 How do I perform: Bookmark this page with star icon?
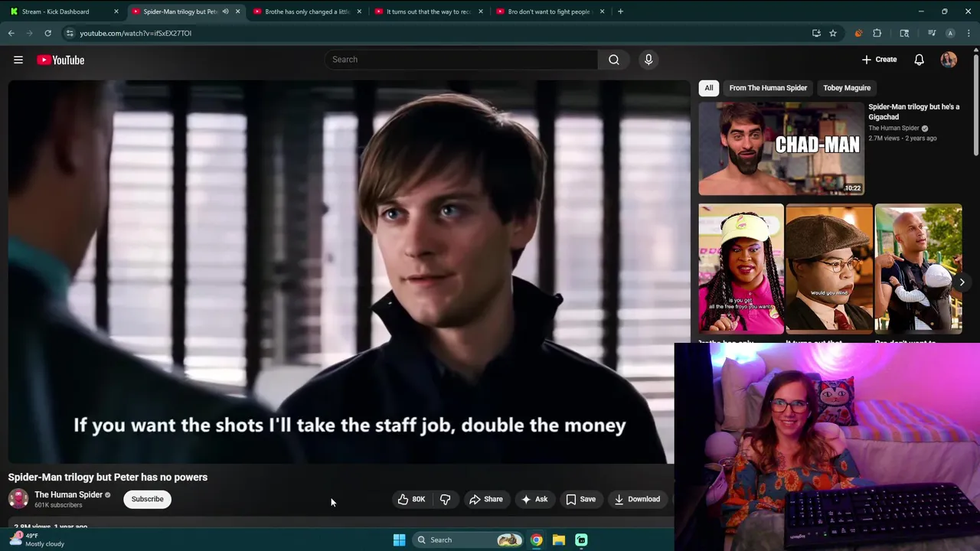click(x=833, y=33)
